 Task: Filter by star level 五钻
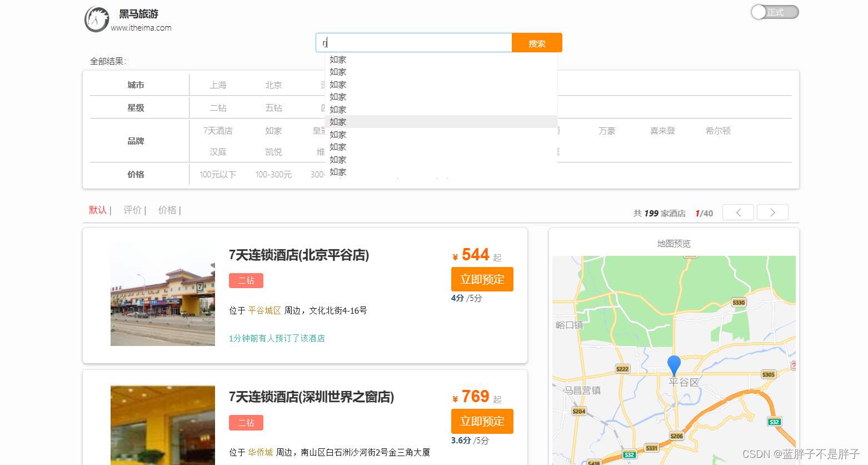coord(273,108)
